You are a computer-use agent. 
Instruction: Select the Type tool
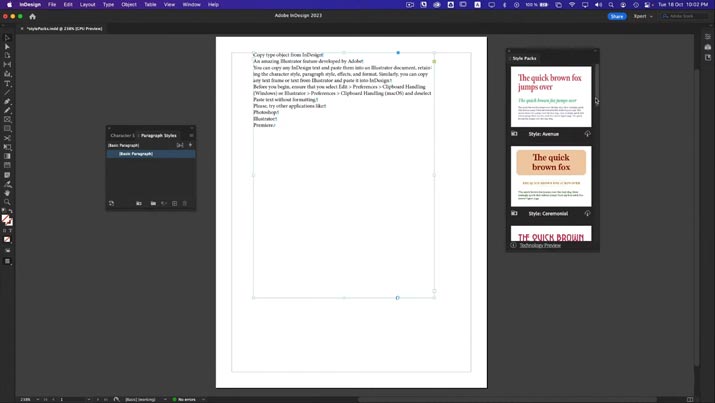(x=7, y=83)
